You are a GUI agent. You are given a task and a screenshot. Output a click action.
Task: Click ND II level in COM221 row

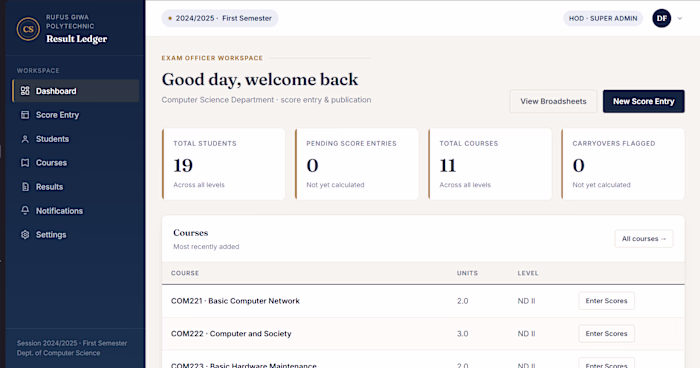pos(526,301)
